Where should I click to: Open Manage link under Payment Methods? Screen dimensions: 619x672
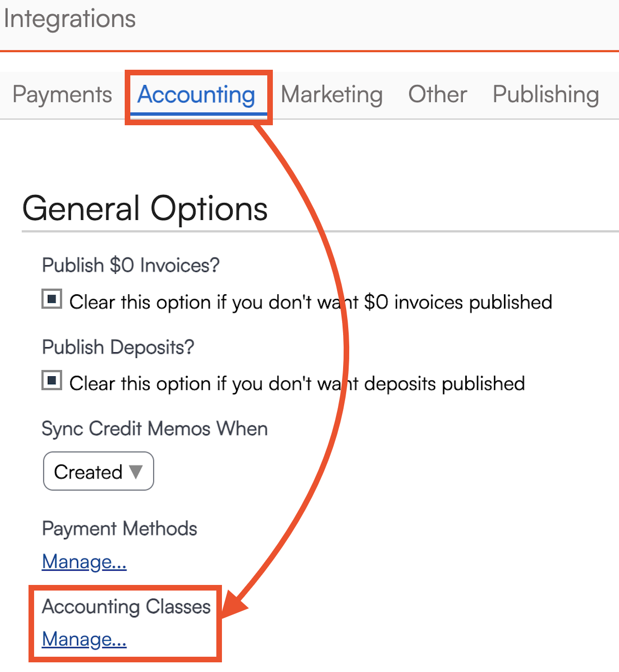click(x=84, y=562)
